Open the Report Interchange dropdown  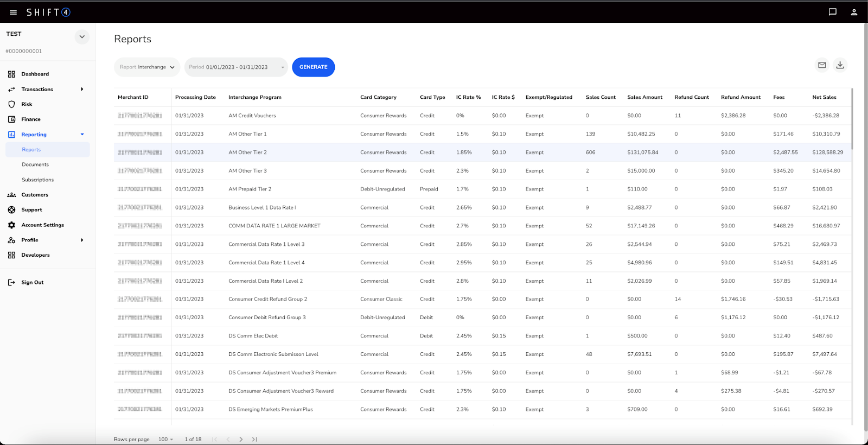[x=147, y=67]
